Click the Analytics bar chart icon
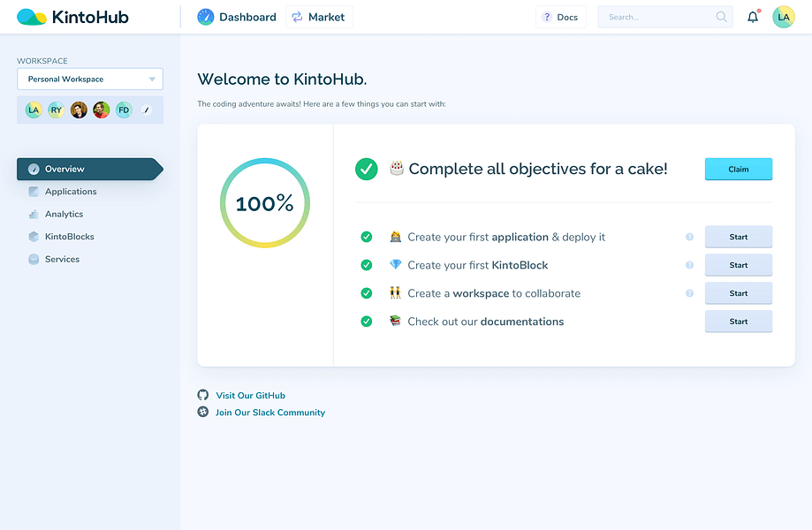This screenshot has height=530, width=812. click(34, 215)
